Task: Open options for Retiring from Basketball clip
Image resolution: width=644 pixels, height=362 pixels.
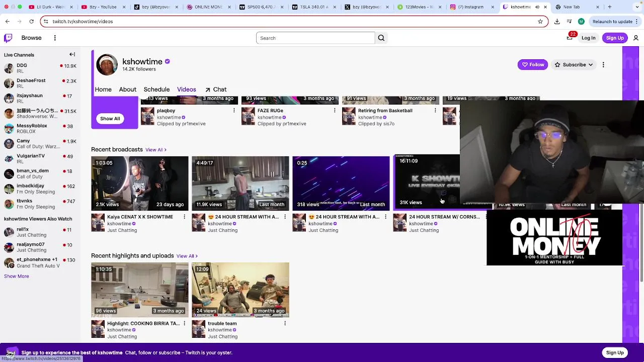Action: point(435,111)
